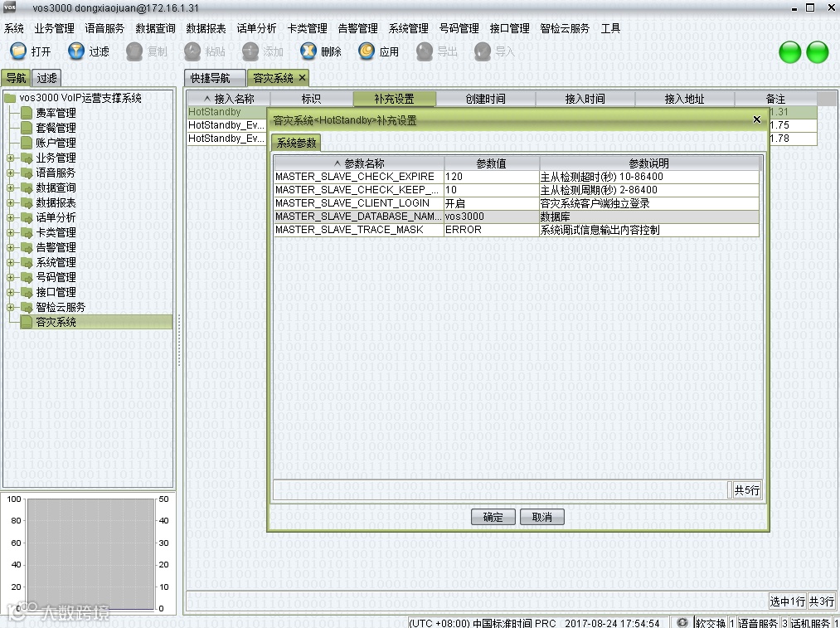Sort by 参数名称 column header
840x628 pixels.
point(359,163)
